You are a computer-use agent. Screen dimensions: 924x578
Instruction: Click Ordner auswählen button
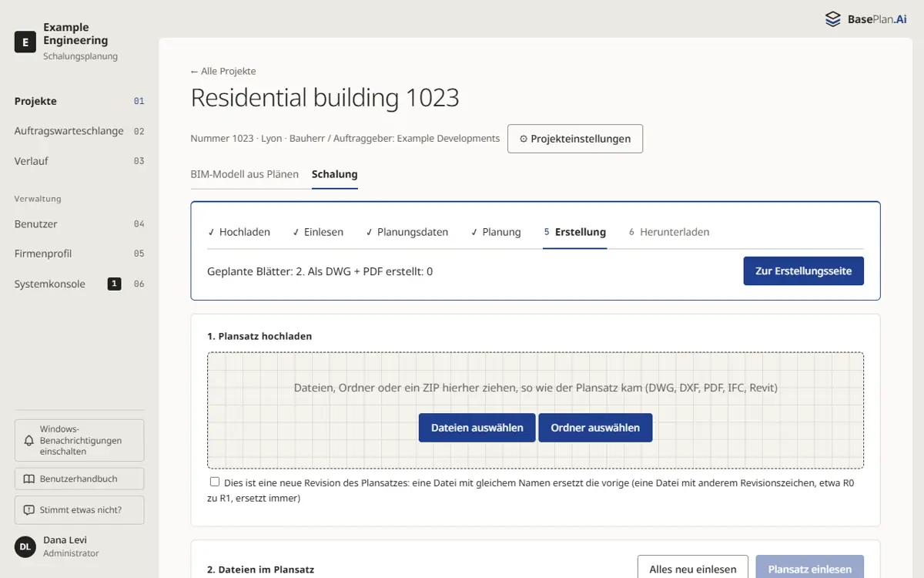pos(595,428)
